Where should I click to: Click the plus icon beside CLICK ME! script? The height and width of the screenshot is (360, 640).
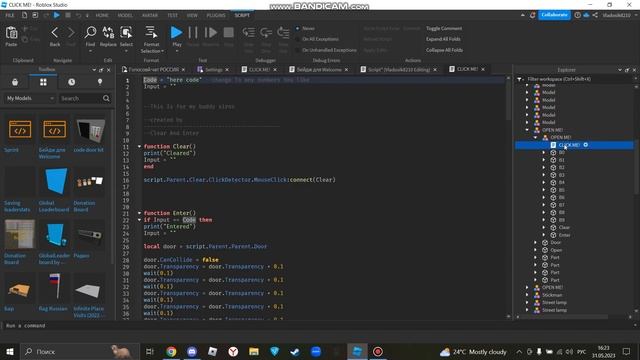(586, 145)
